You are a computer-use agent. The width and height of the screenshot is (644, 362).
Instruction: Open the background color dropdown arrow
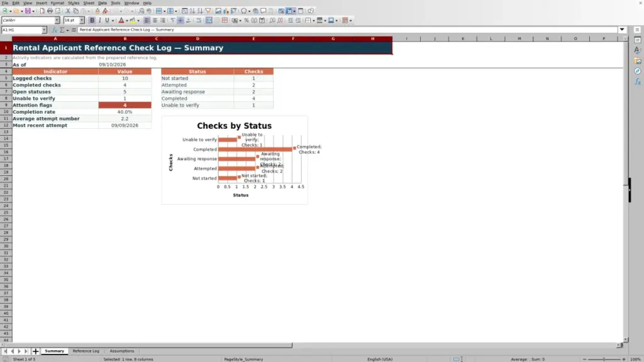coord(138,21)
